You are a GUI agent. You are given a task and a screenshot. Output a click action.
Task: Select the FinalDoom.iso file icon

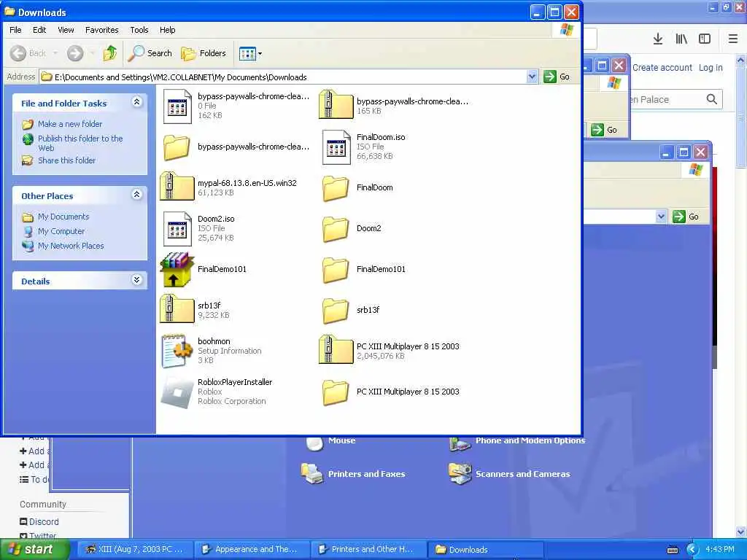(x=336, y=147)
